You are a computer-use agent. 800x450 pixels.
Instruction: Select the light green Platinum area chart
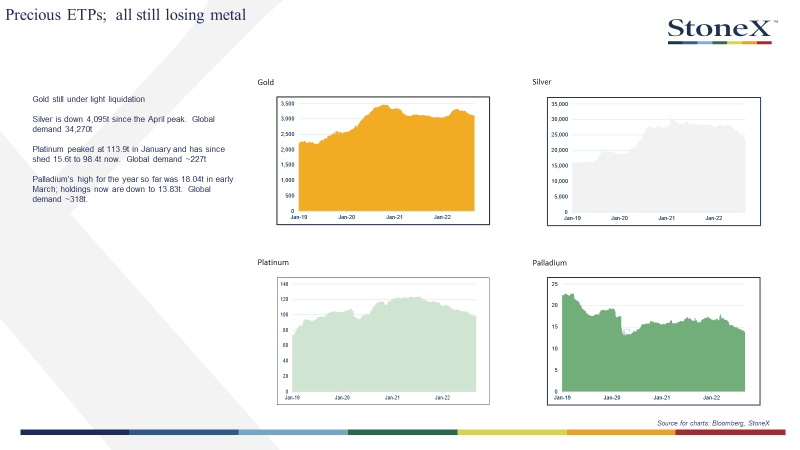(x=383, y=341)
